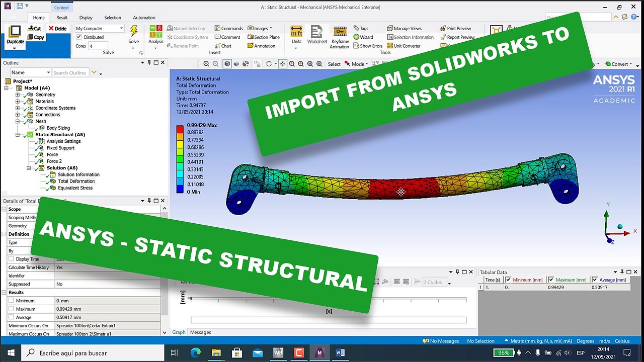Click the Annotation tool
644x362 pixels.
tap(262, 46)
